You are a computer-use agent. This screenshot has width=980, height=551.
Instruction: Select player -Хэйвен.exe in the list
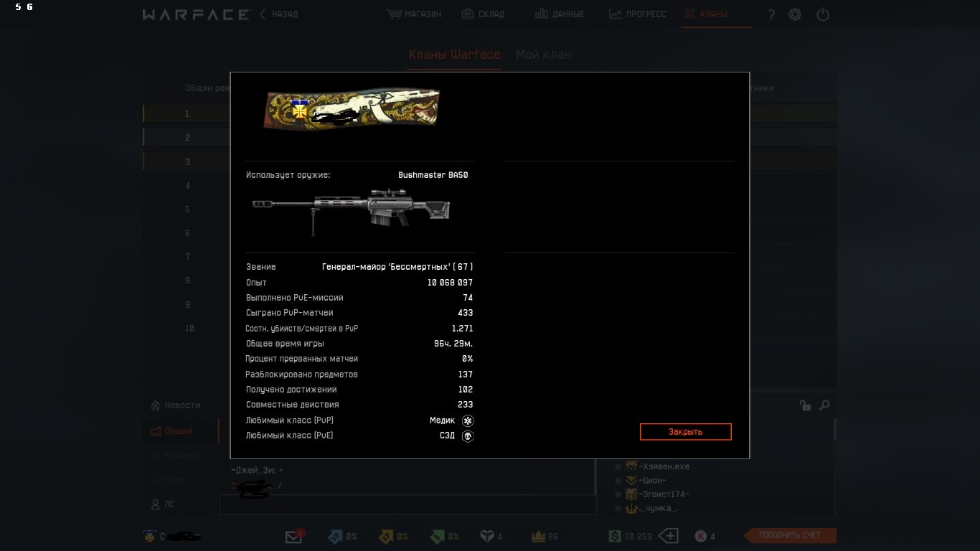(657, 466)
